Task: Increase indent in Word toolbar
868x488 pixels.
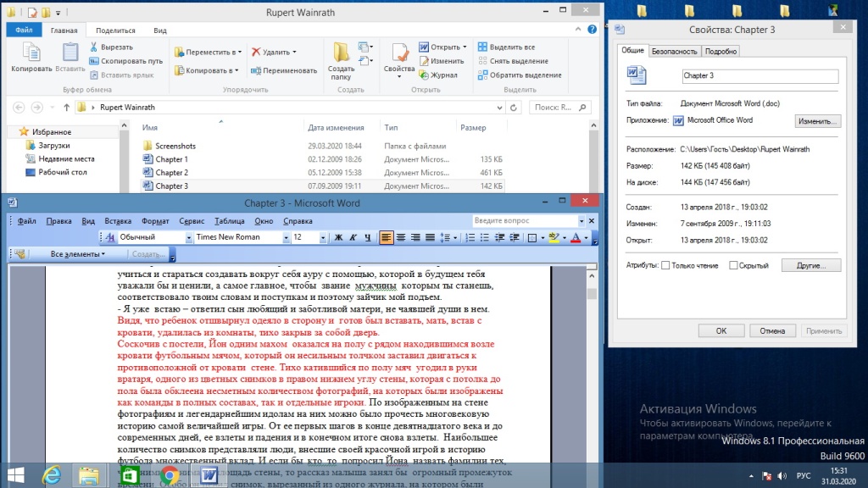Action: tap(515, 237)
